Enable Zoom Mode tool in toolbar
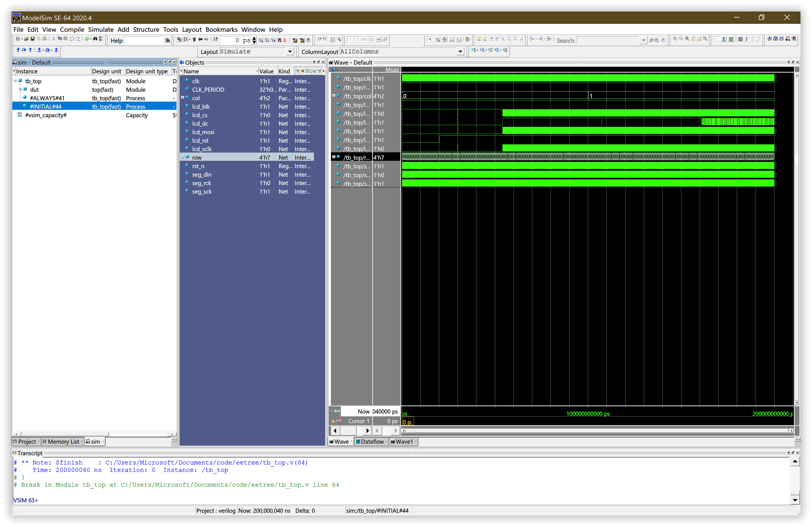 click(438, 39)
